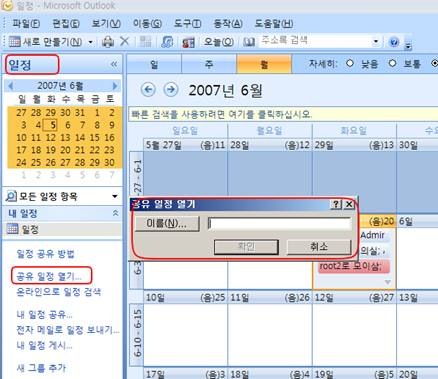Click the 새로 만들기 button
438x379 pixels.
point(46,42)
